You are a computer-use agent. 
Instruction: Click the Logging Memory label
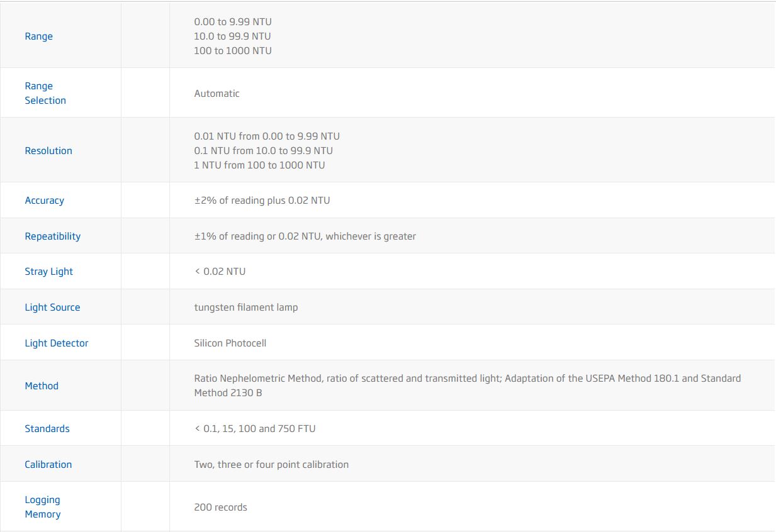point(42,507)
